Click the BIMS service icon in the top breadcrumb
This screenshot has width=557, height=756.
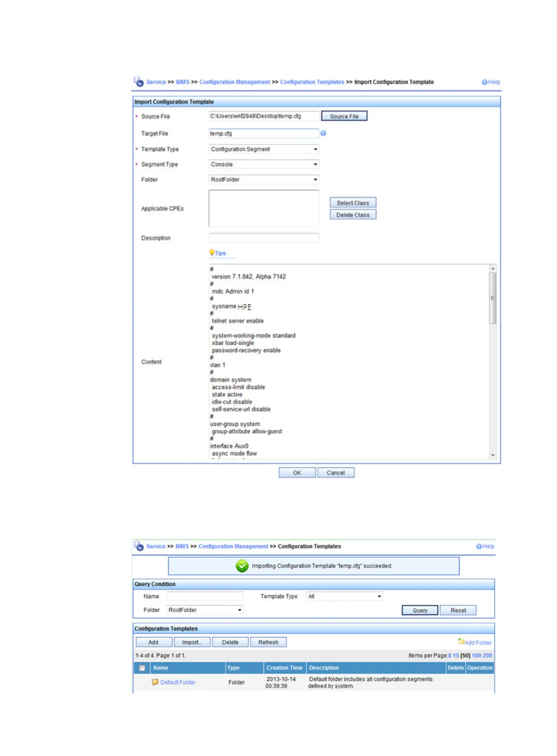click(139, 82)
